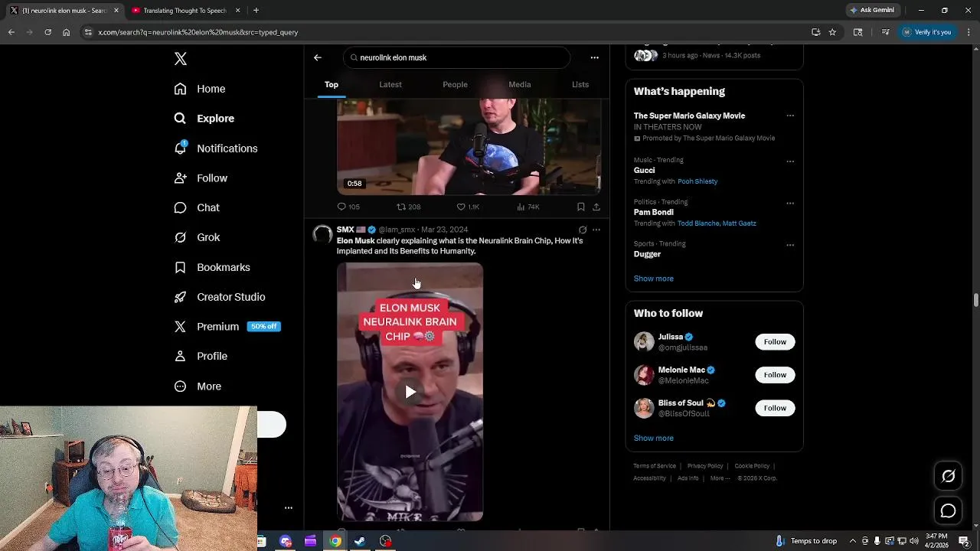Open the Pooh Shiesty trending link
This screenshot has width=980, height=551.
click(x=697, y=181)
